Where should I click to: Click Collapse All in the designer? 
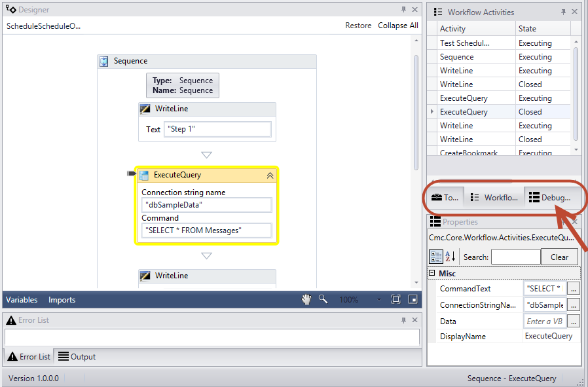397,26
